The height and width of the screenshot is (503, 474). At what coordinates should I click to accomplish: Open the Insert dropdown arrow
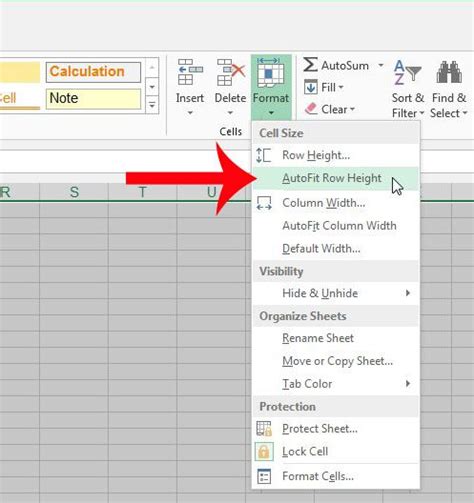[x=190, y=113]
